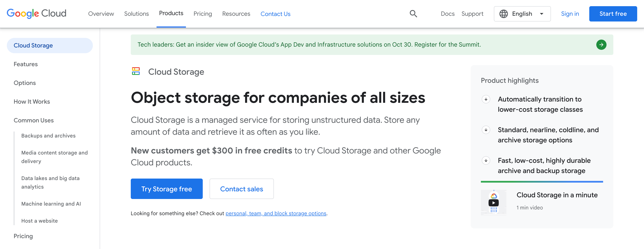Click Sign in

pos(570,14)
